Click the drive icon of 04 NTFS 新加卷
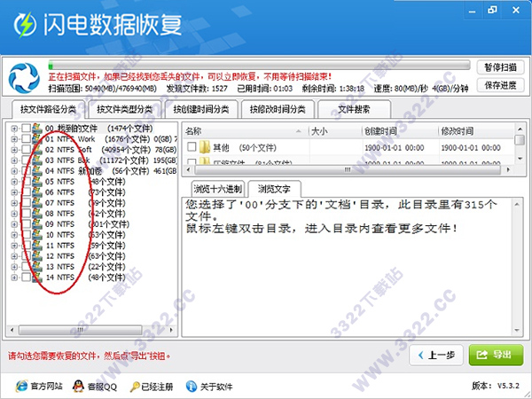Screen dimensions: 532x399 pyautogui.click(x=37, y=171)
